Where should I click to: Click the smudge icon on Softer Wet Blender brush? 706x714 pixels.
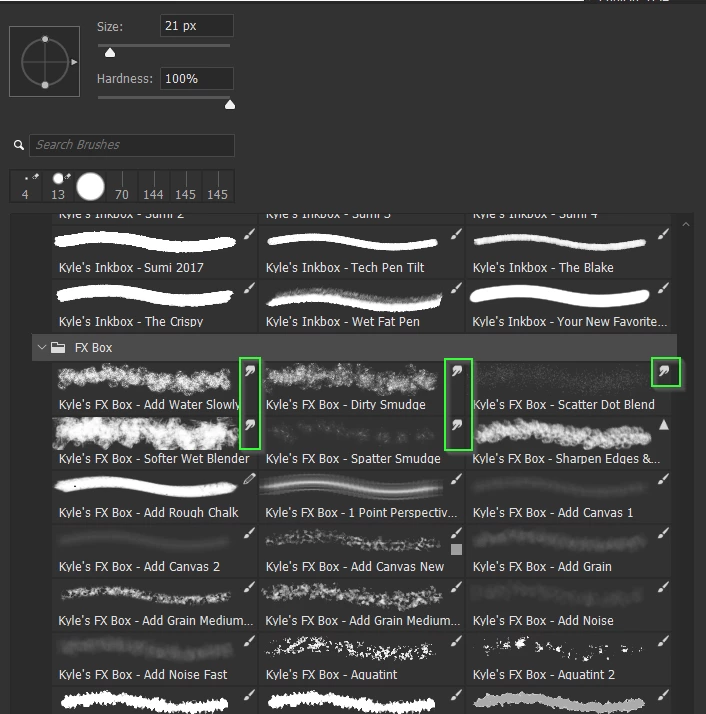(x=250, y=425)
